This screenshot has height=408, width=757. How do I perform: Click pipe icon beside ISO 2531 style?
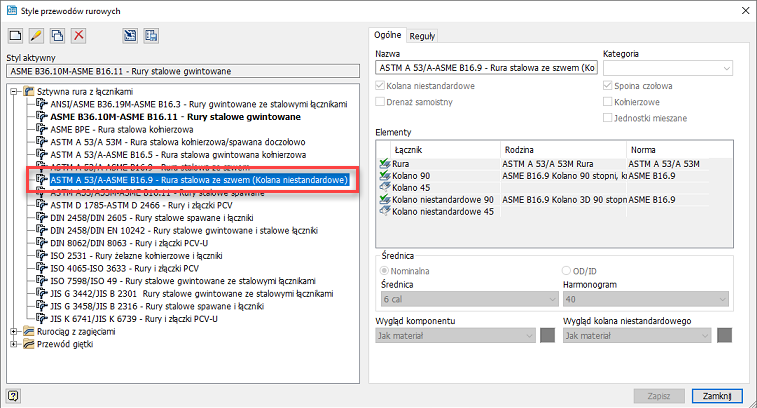(42, 255)
